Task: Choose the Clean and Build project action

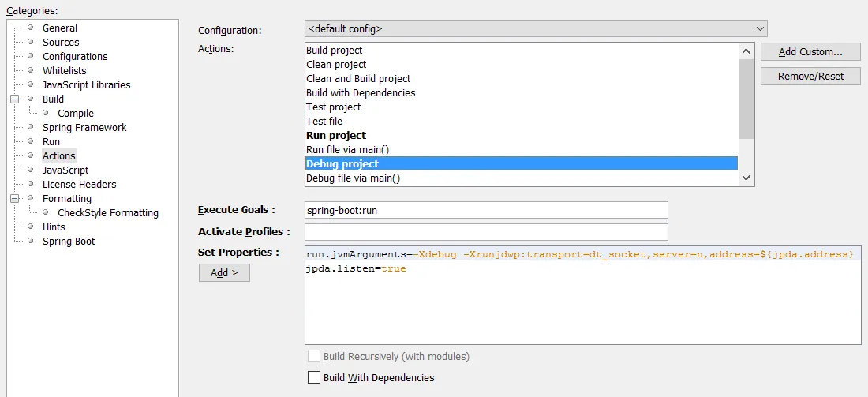Action: point(358,79)
